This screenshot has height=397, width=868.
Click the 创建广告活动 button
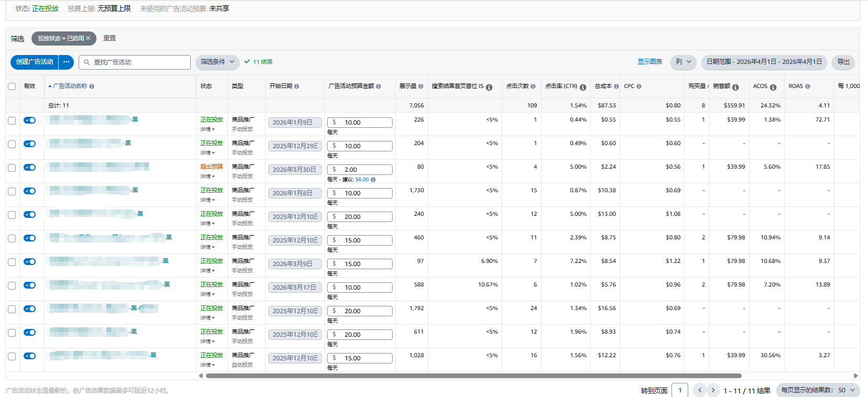35,62
